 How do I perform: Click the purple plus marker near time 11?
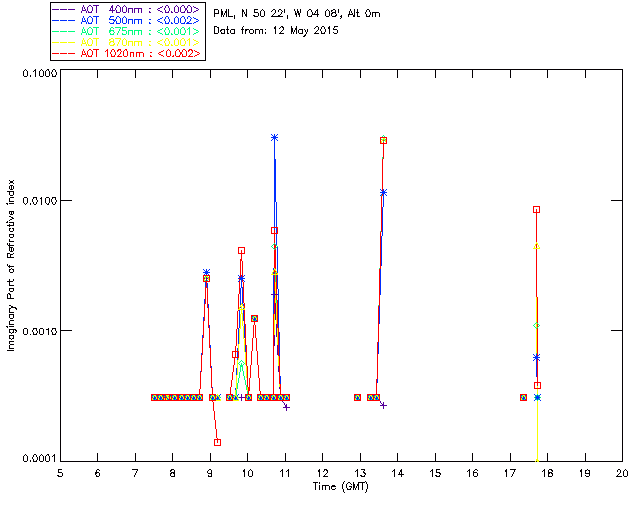point(287,407)
